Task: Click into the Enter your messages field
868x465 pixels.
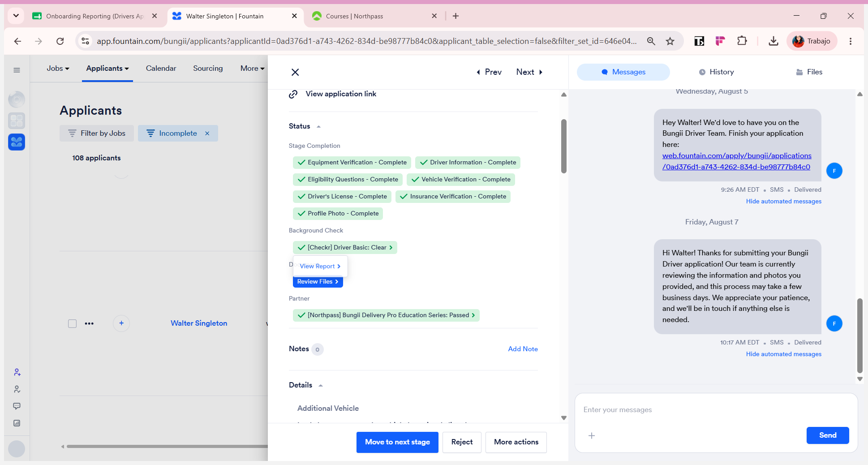Action: [716, 410]
